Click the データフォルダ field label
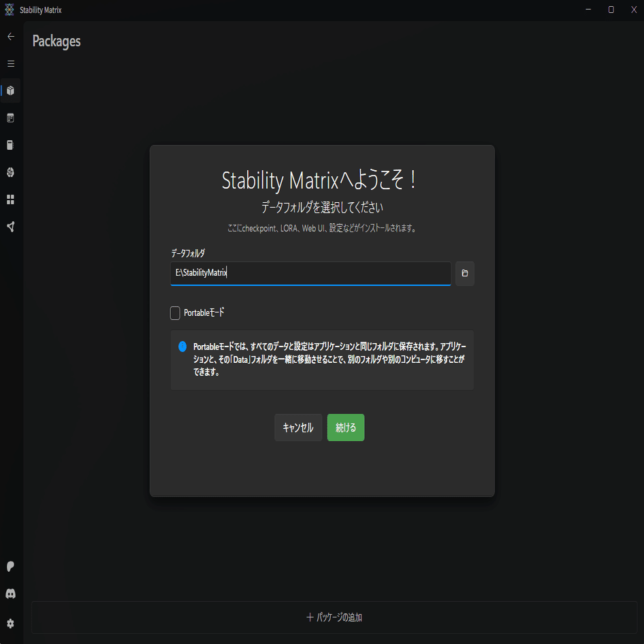Image resolution: width=644 pixels, height=644 pixels. pyautogui.click(x=188, y=253)
